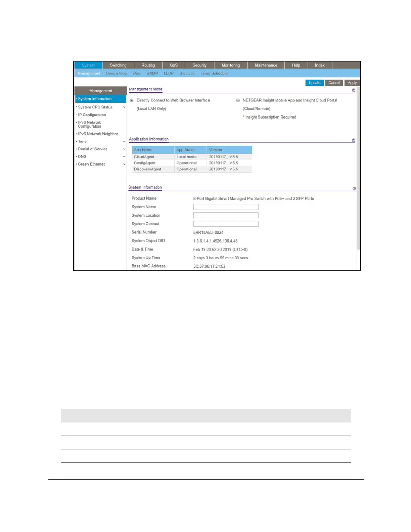The image size is (411, 532).
Task: Open the Routing tab
Action: (148, 65)
